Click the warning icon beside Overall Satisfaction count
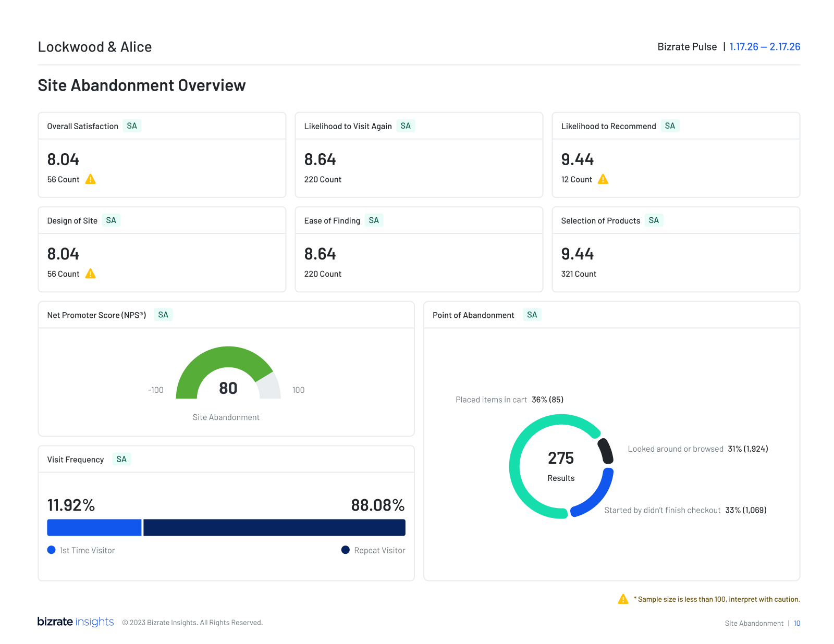Image resolution: width=834 pixels, height=644 pixels. coord(91,179)
